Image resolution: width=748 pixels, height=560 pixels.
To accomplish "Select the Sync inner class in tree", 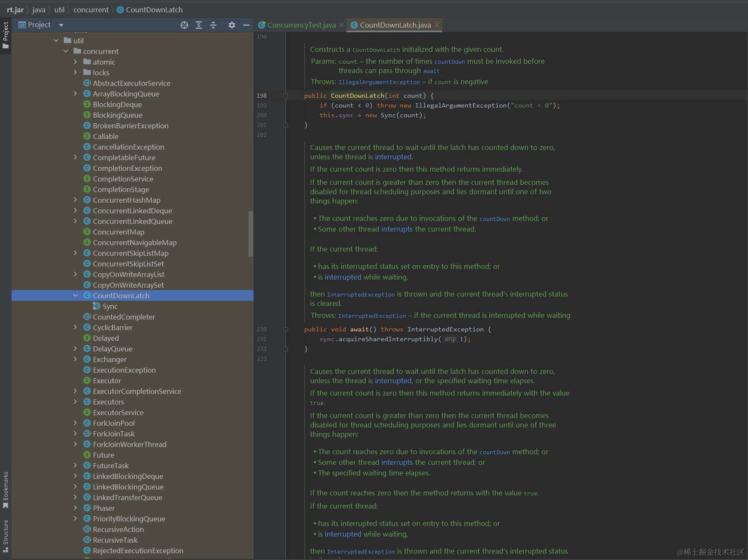I will point(110,306).
